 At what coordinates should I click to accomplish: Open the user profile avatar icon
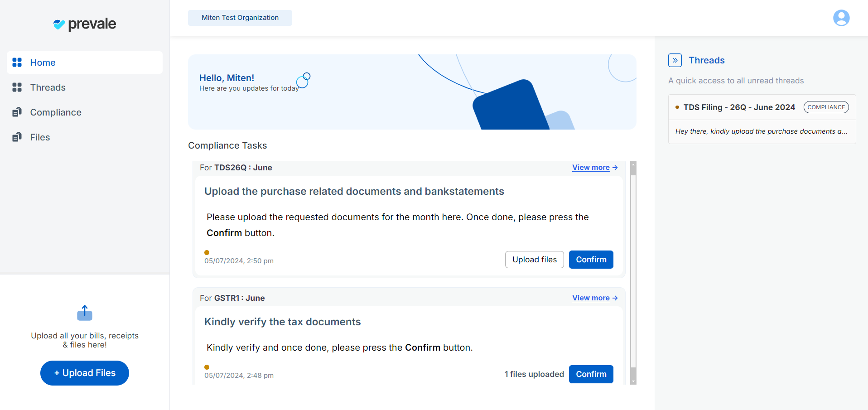coord(841,18)
